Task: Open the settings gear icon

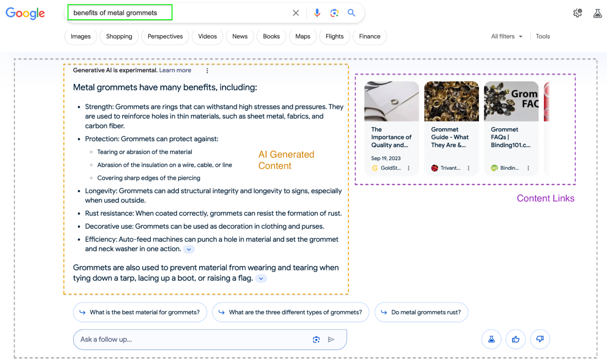Action: 577,13
